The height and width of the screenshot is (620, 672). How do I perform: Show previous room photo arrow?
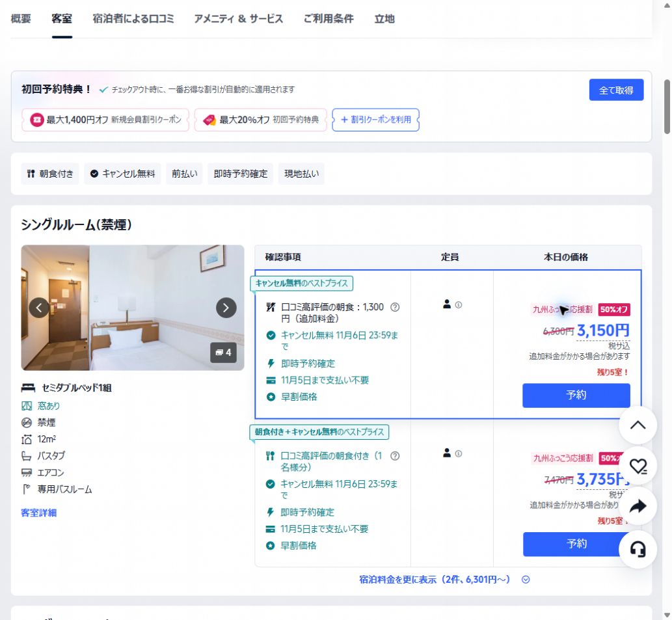pyautogui.click(x=39, y=308)
